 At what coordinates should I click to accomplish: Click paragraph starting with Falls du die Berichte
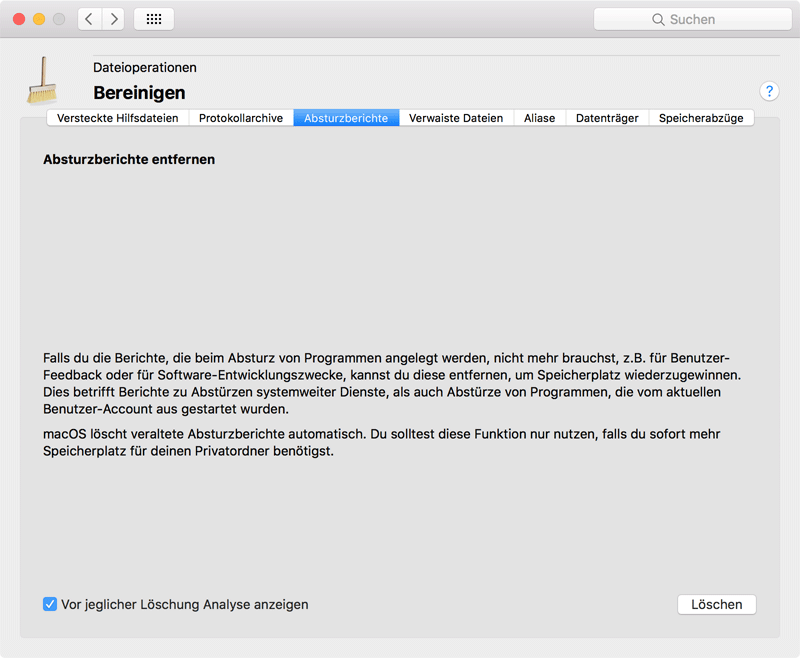point(392,383)
